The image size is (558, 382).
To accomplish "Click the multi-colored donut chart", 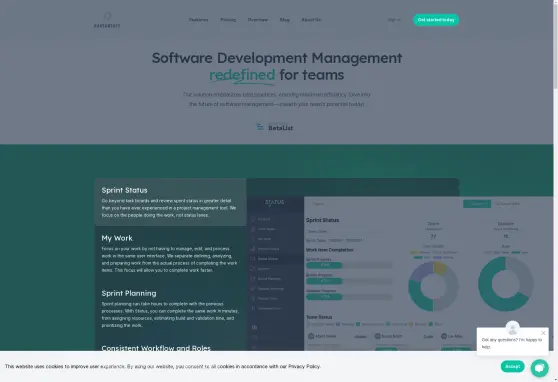I will 433,286.
